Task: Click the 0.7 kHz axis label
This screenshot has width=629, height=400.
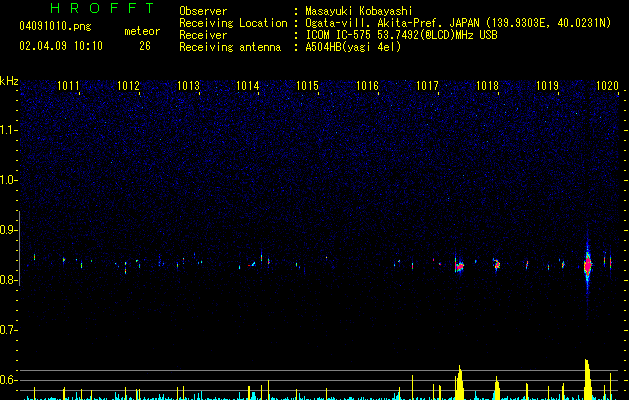Action: [8, 330]
